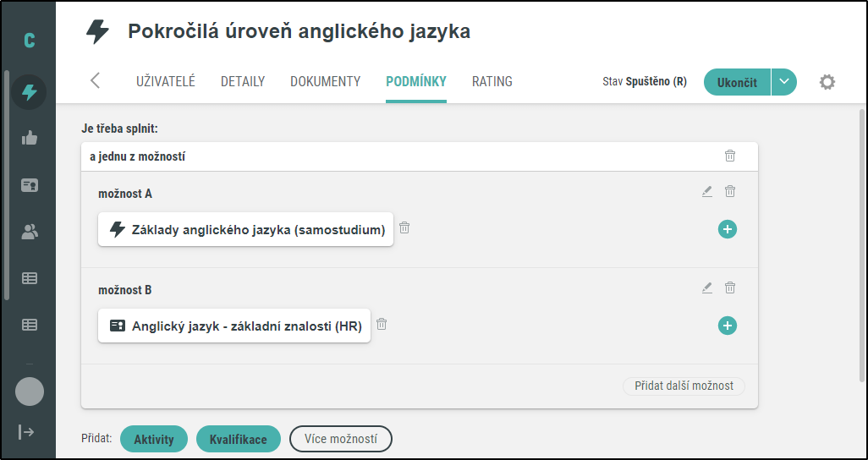Add condition to možnost B with plus

pos(728,326)
